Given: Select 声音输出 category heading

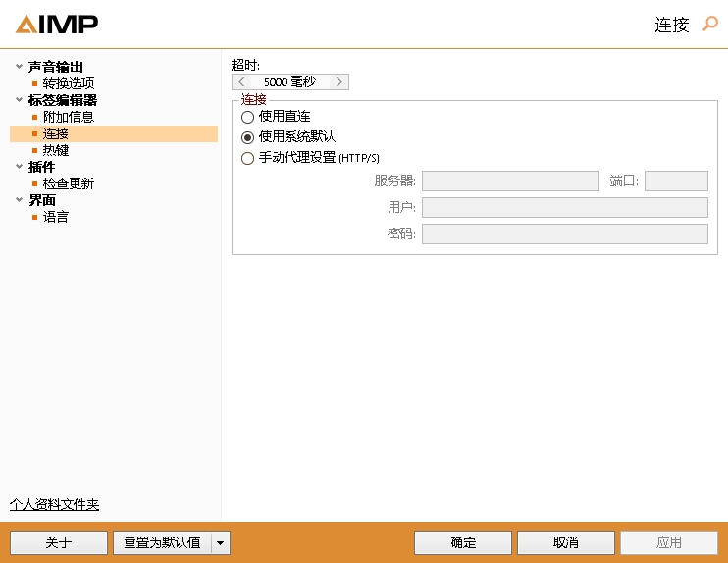Looking at the screenshot, I should [x=56, y=67].
